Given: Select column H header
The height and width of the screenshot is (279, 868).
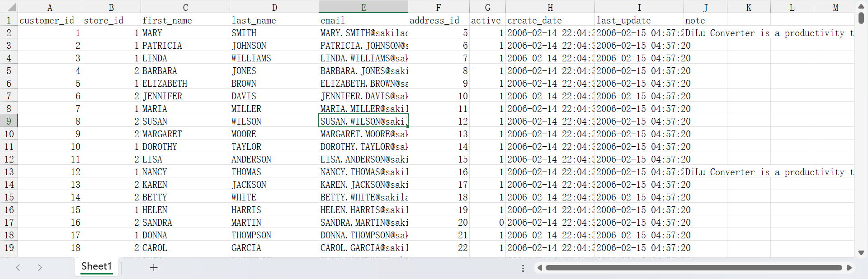Looking at the screenshot, I should [550, 7].
